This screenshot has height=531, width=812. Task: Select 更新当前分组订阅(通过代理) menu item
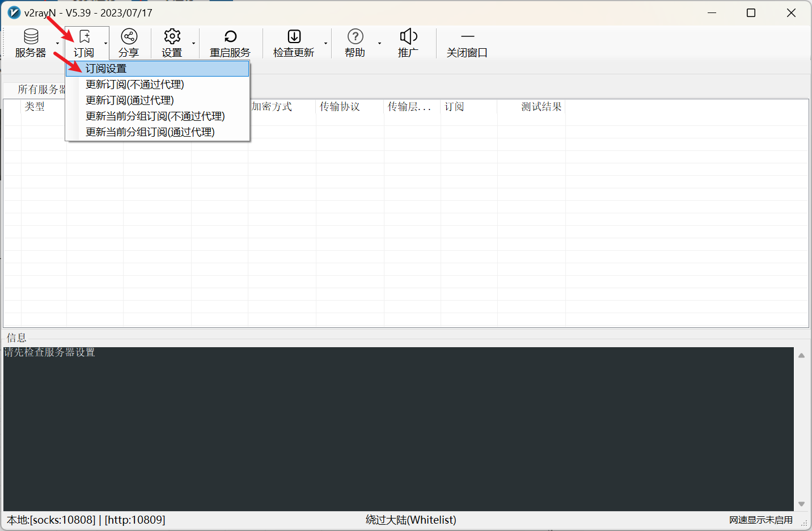(150, 132)
